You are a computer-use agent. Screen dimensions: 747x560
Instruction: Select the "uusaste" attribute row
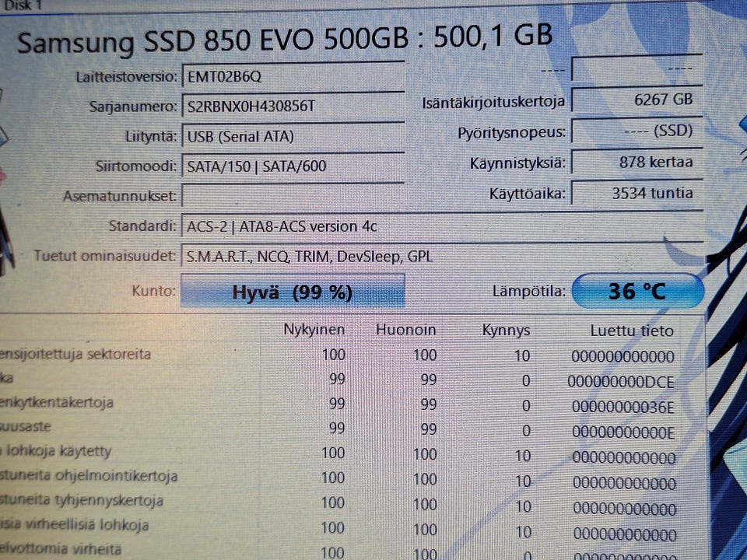(x=337, y=429)
